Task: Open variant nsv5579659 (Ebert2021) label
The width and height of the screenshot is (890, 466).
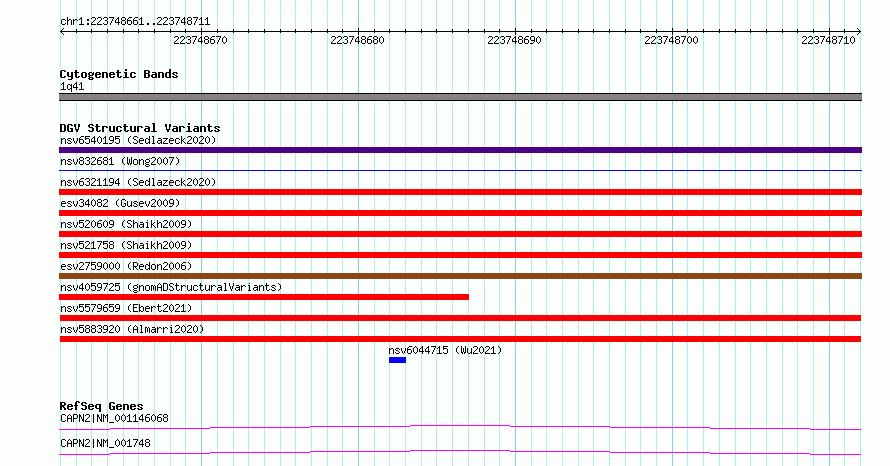Action: (x=126, y=308)
